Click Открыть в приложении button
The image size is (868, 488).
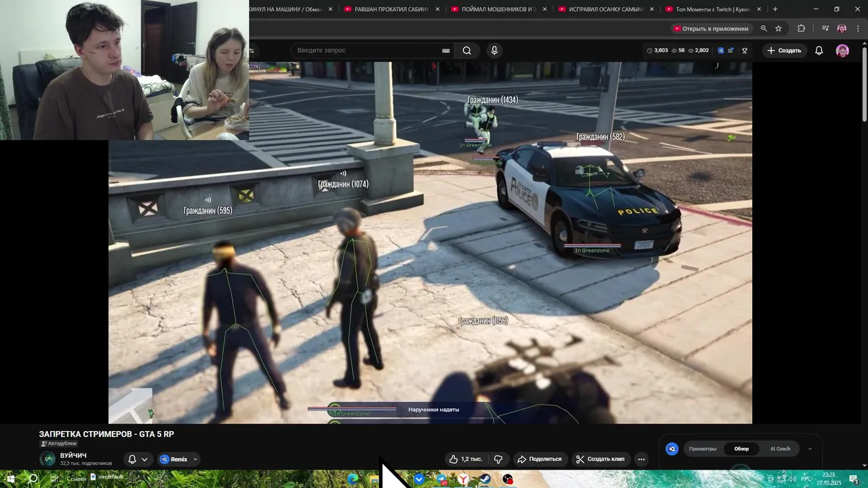coord(711,28)
